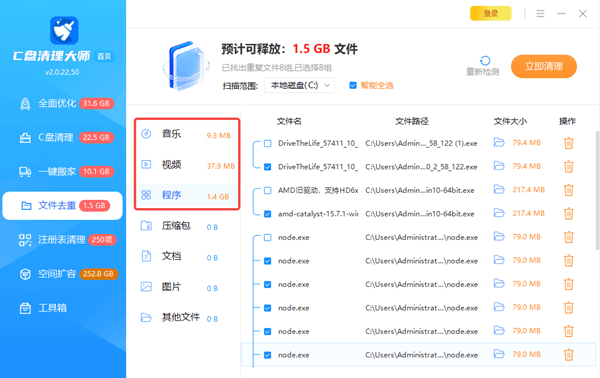Open folder of the unchecked node.exe
600x378 pixels.
tap(499, 237)
